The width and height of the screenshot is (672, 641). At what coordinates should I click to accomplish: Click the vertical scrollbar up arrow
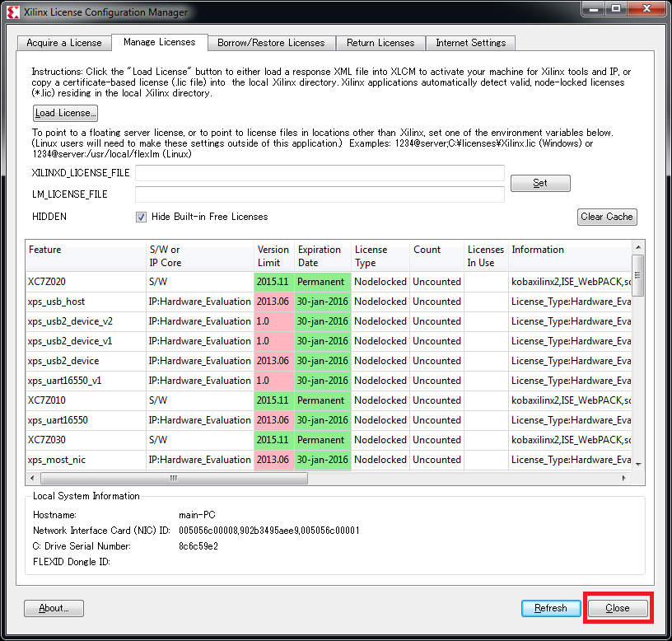coord(638,247)
